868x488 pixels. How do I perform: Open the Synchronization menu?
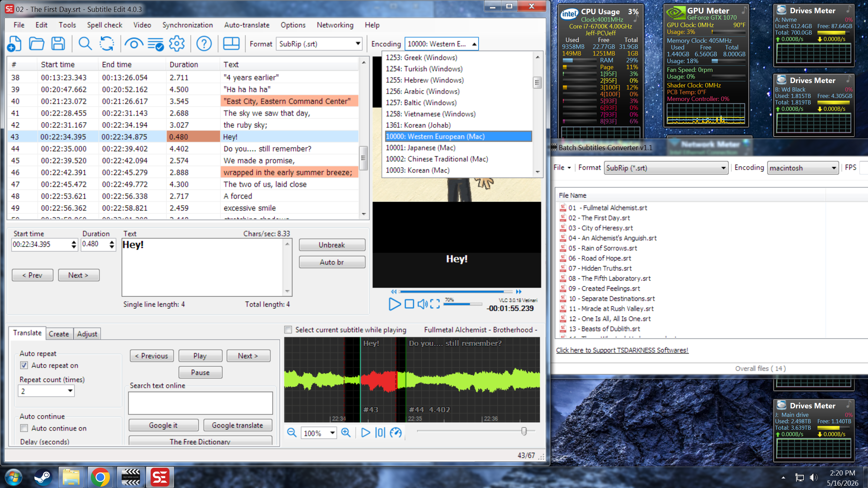point(188,25)
